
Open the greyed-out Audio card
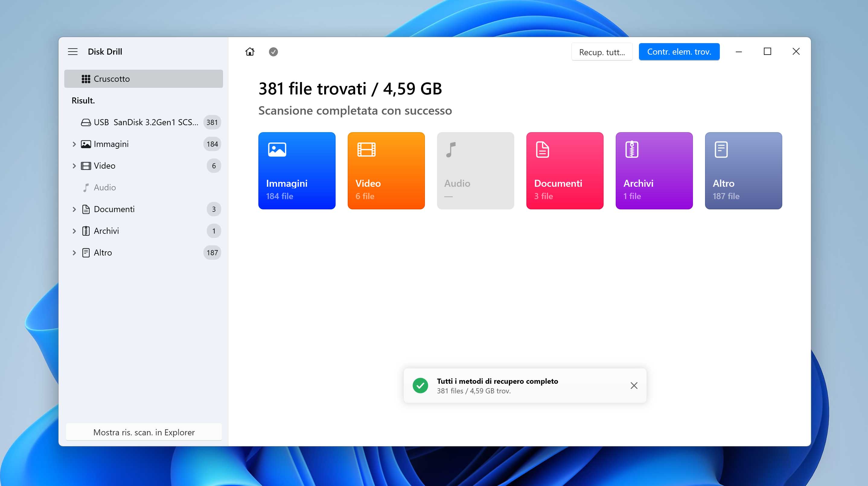pos(475,171)
